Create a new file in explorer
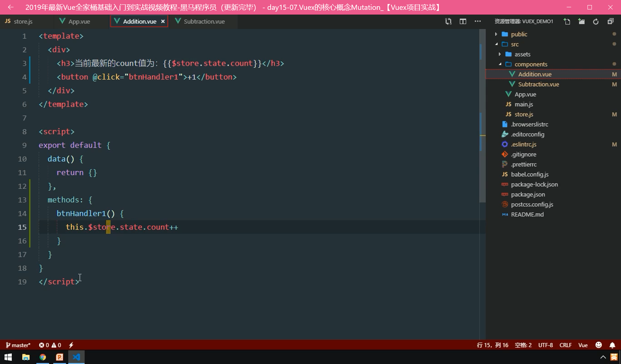This screenshot has height=364, width=621. 567,21
